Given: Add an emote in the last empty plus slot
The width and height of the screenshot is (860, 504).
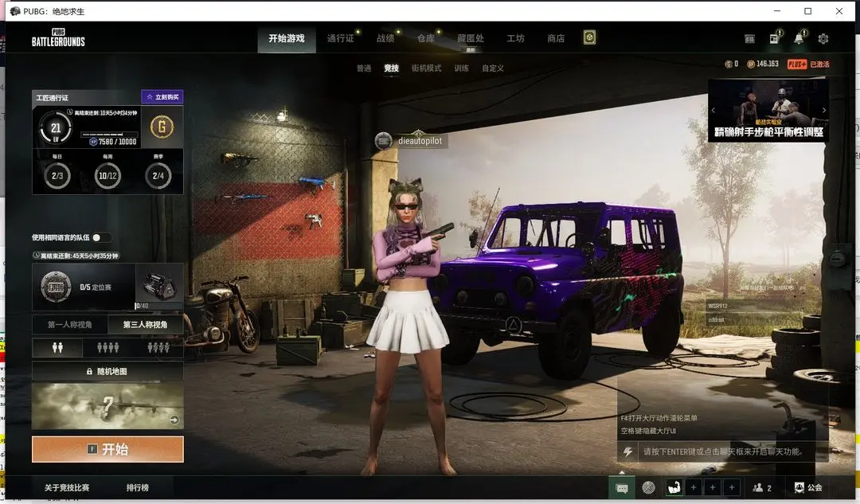Looking at the screenshot, I should (732, 487).
